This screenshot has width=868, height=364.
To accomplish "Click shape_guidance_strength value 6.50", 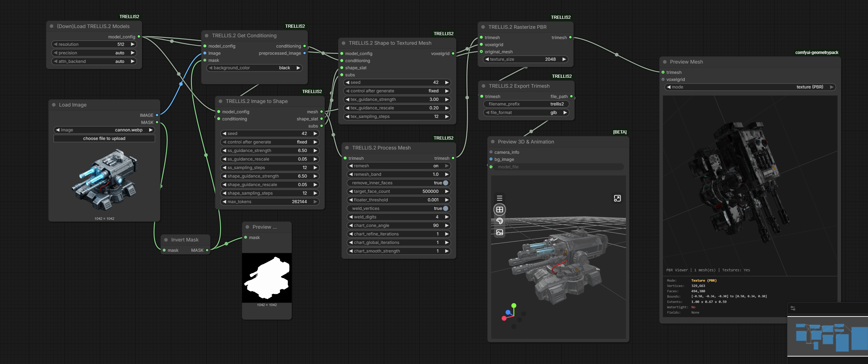I will coord(302,176).
